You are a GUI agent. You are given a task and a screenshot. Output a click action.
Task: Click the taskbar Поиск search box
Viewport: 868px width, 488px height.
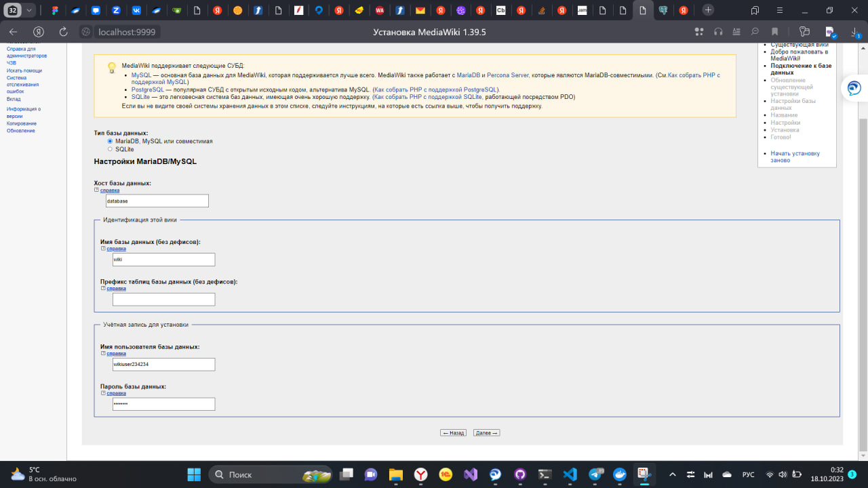click(x=270, y=474)
